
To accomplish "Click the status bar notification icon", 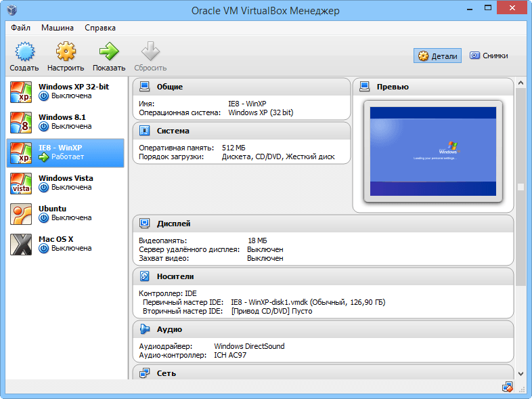I will [508, 387].
